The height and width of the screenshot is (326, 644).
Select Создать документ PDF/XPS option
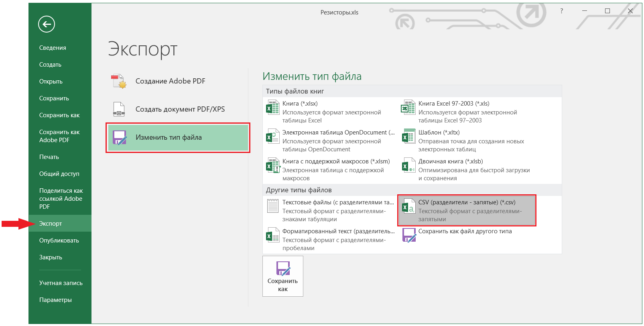[178, 109]
